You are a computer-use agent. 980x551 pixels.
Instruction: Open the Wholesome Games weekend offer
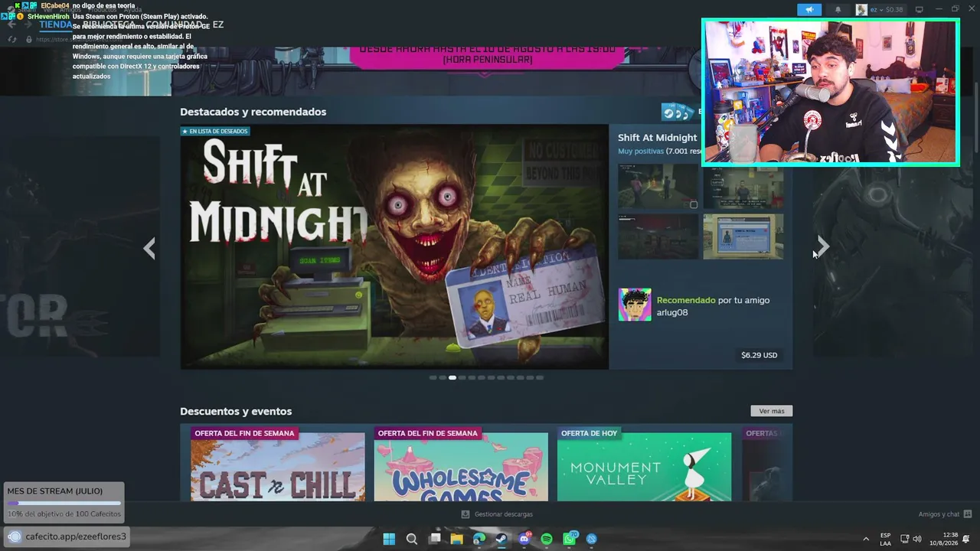pos(461,464)
